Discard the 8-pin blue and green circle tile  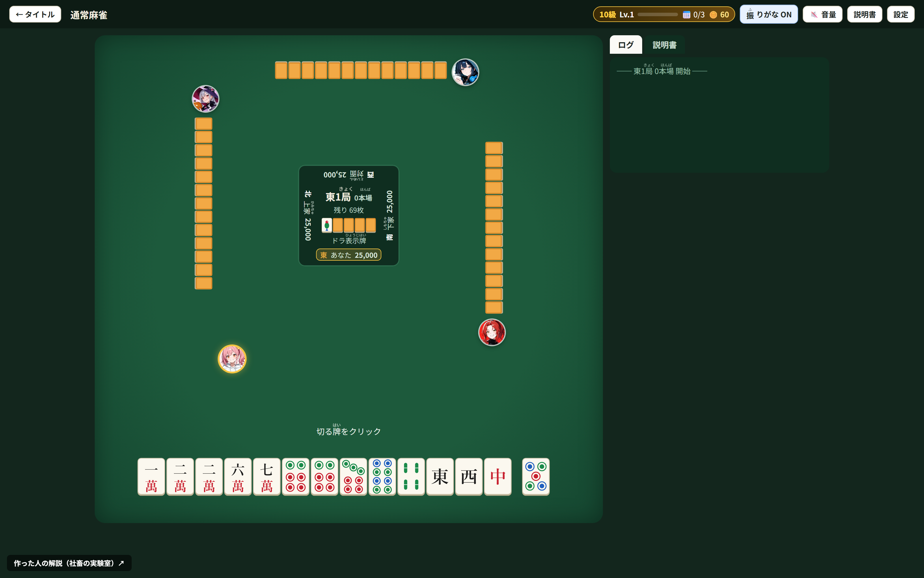tap(382, 476)
